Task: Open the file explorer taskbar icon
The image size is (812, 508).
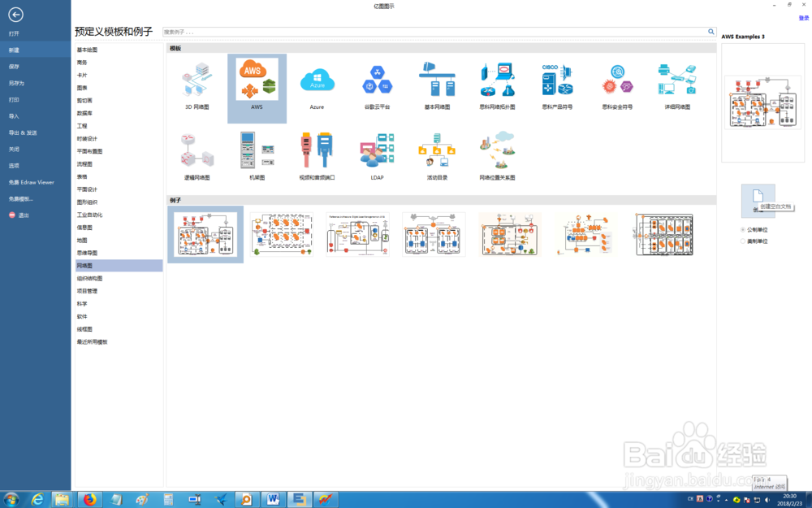Action: coord(63,500)
